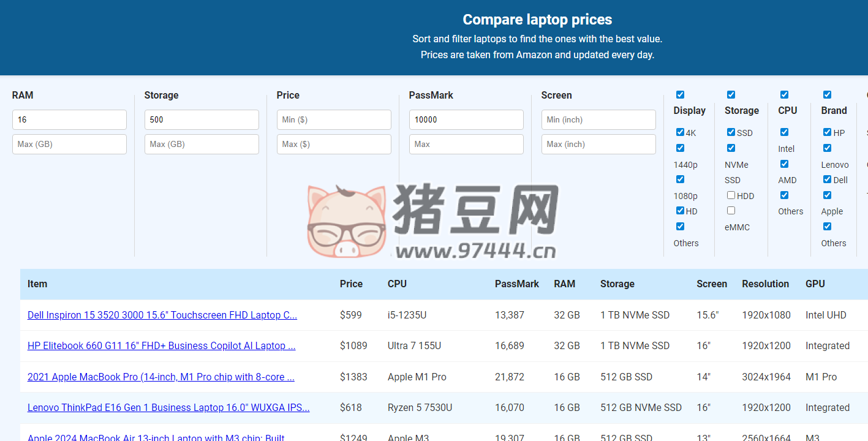Enable the HDD storage filter
The height and width of the screenshot is (441, 868).
click(731, 195)
